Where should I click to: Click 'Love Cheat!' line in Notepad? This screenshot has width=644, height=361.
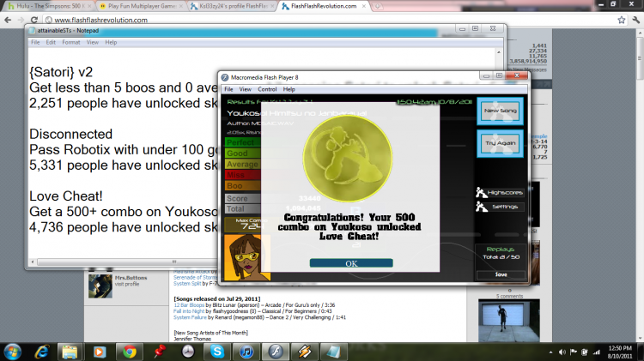click(x=66, y=196)
